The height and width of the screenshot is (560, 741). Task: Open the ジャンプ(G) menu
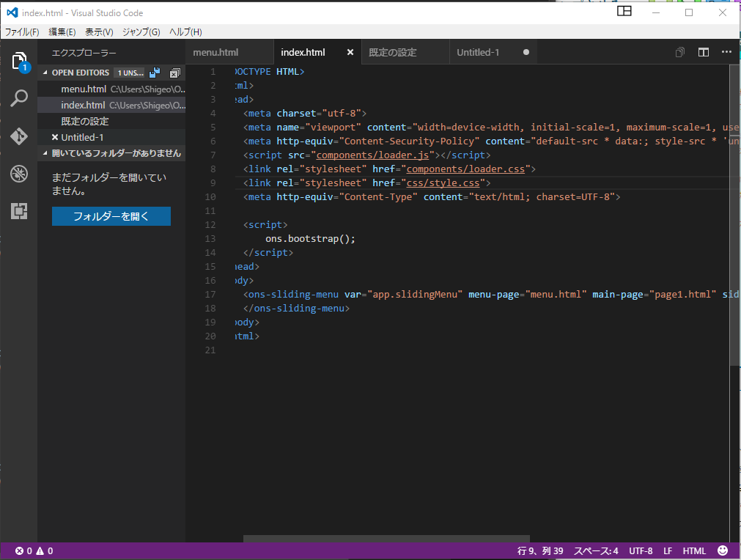pos(141,32)
